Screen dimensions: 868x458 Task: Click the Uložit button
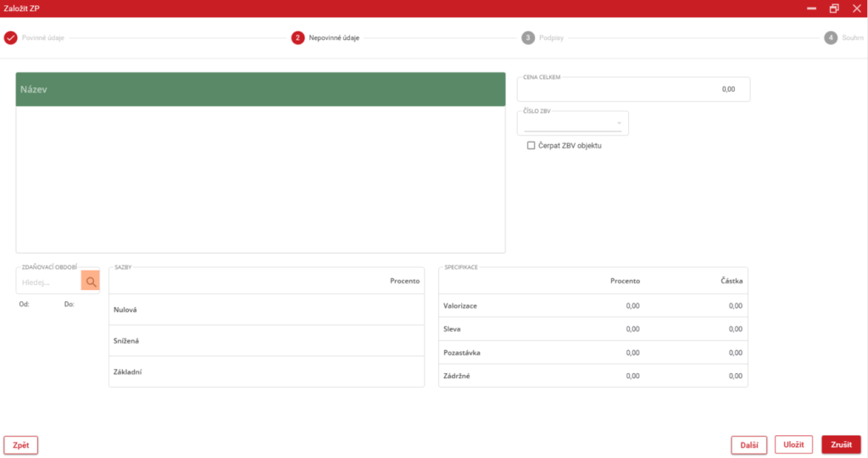pos(793,444)
